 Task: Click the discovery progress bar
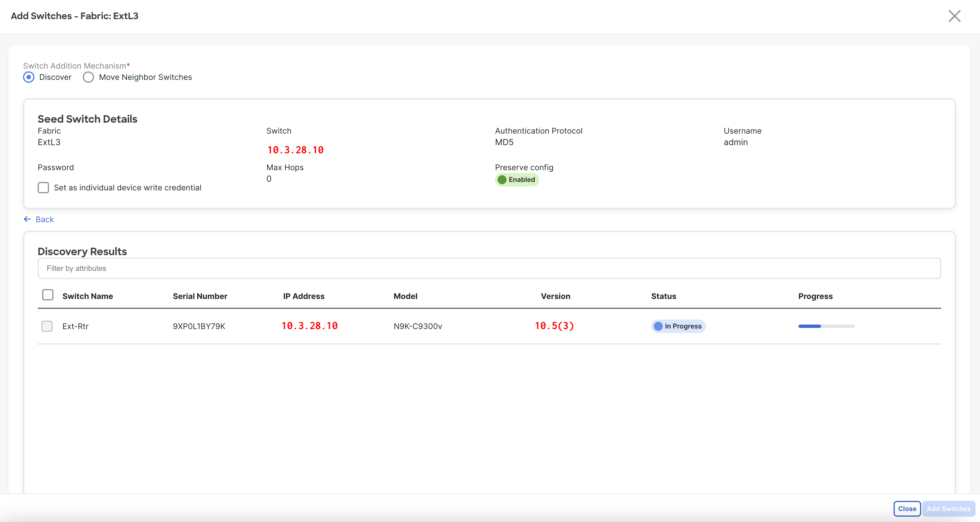826,326
